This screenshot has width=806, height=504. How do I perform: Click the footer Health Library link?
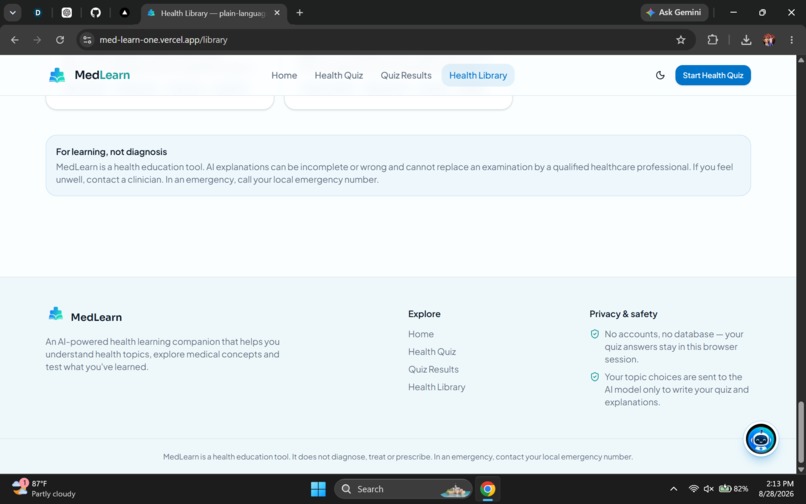click(x=436, y=387)
